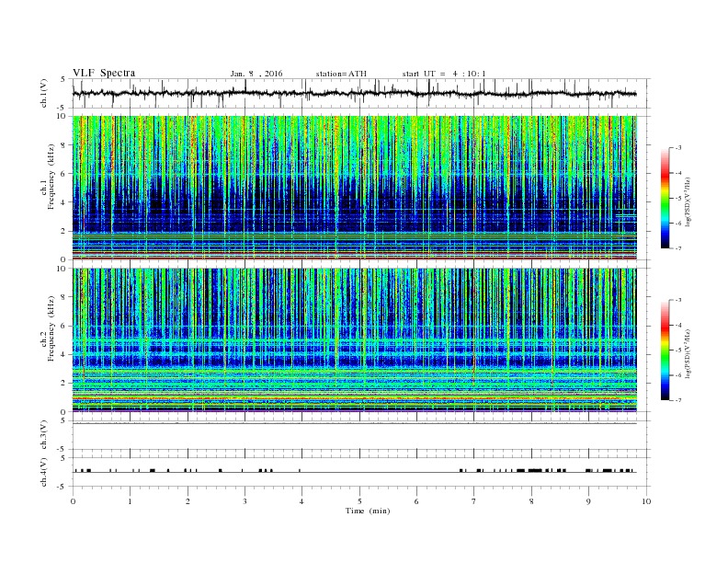The width and height of the screenshot is (728, 563).
Task: Select the date text "Jan. 8, 2016"
Action: click(x=256, y=74)
